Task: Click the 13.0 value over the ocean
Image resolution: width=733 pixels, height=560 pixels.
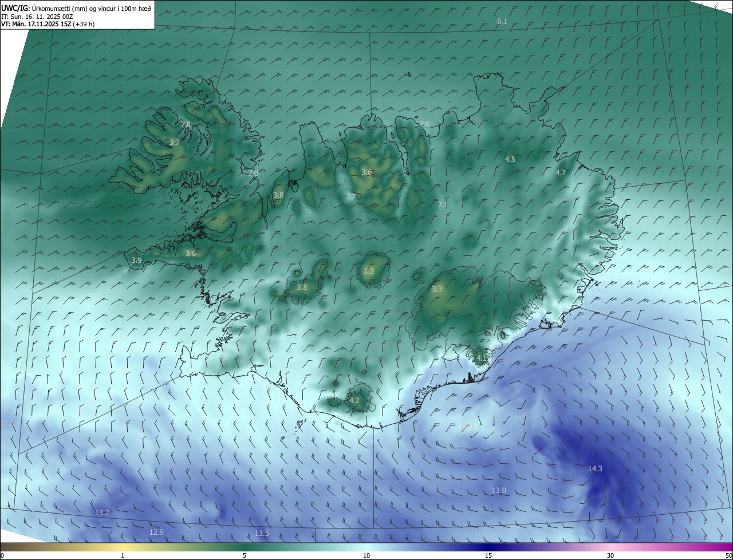Action: [499, 490]
